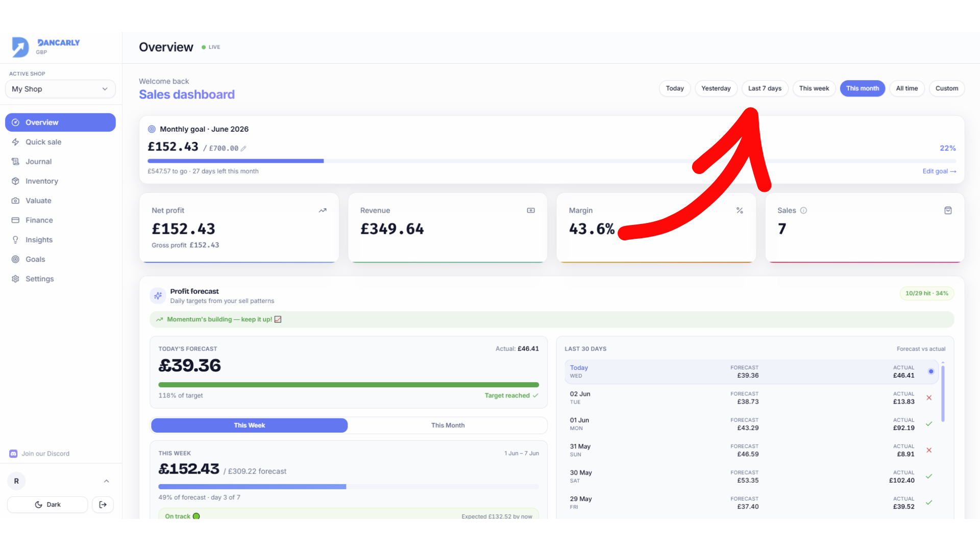
Task: Click the Net profit £152.43 card
Action: coord(239,228)
